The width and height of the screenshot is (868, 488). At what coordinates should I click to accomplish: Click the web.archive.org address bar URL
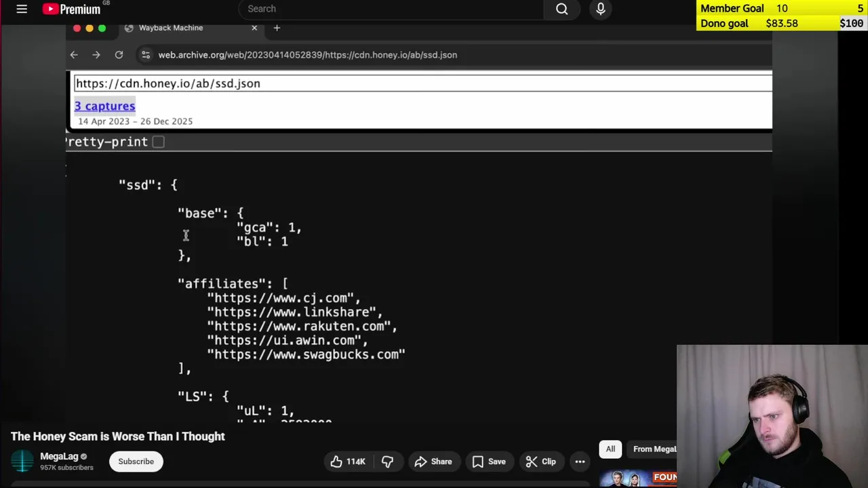click(x=308, y=55)
